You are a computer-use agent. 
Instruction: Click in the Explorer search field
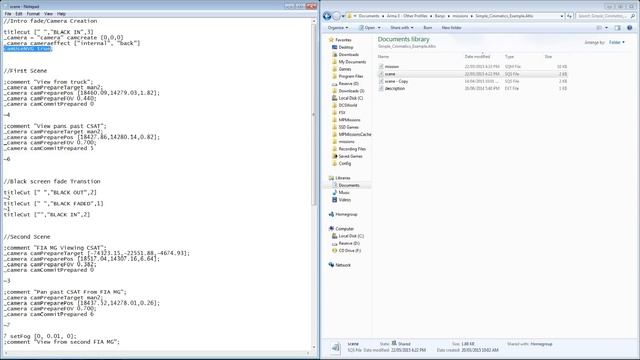click(x=603, y=16)
